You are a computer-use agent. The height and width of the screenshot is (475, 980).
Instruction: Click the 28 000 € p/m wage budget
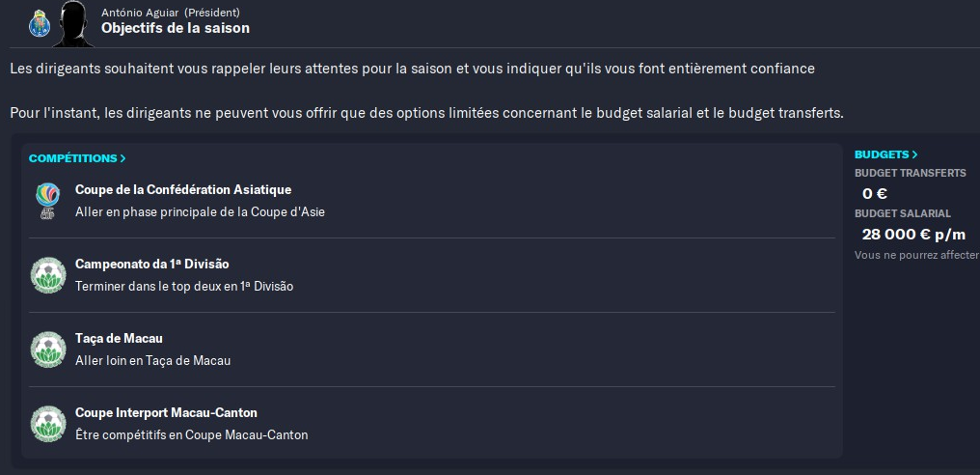tap(912, 234)
